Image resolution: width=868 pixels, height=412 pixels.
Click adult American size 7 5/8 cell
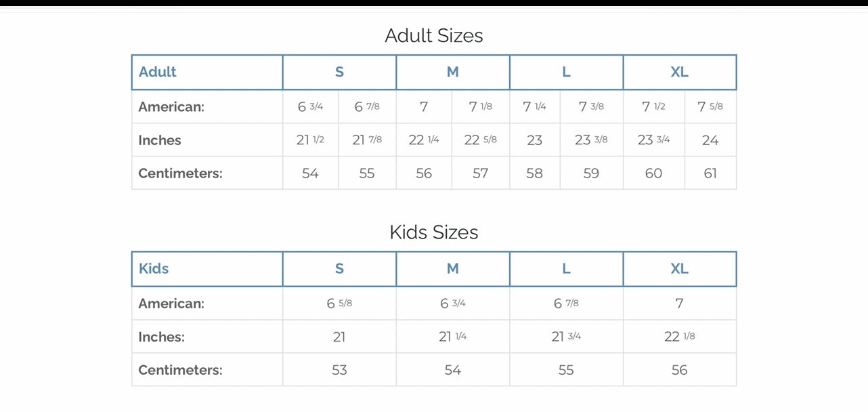[x=710, y=107]
